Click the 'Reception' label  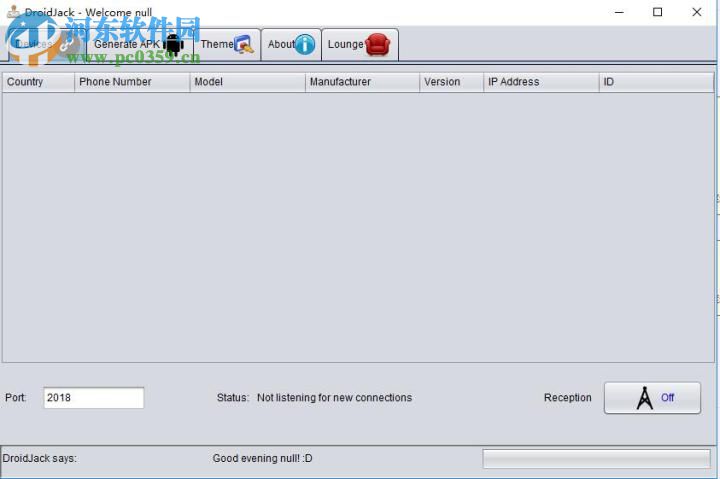click(568, 398)
